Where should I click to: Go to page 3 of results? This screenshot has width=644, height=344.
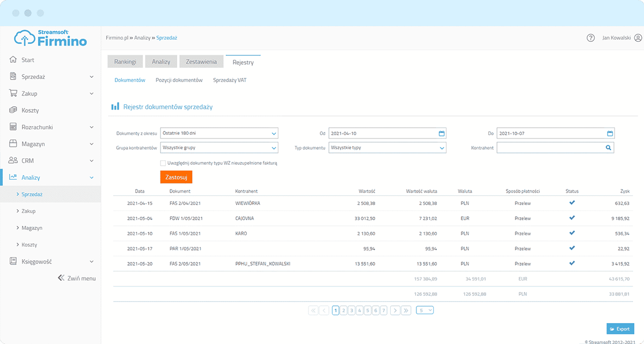[x=352, y=310]
